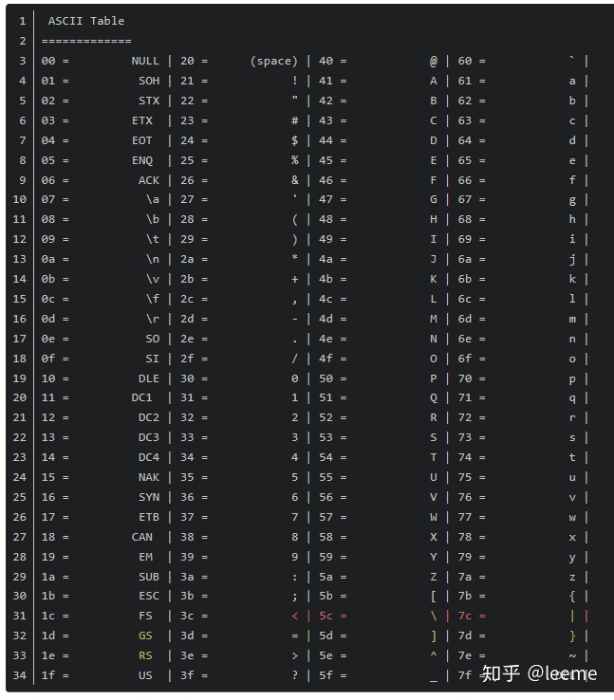Click the green 'GS' text in row 1d
Viewport: 614px width, 700px height.
click(x=145, y=636)
